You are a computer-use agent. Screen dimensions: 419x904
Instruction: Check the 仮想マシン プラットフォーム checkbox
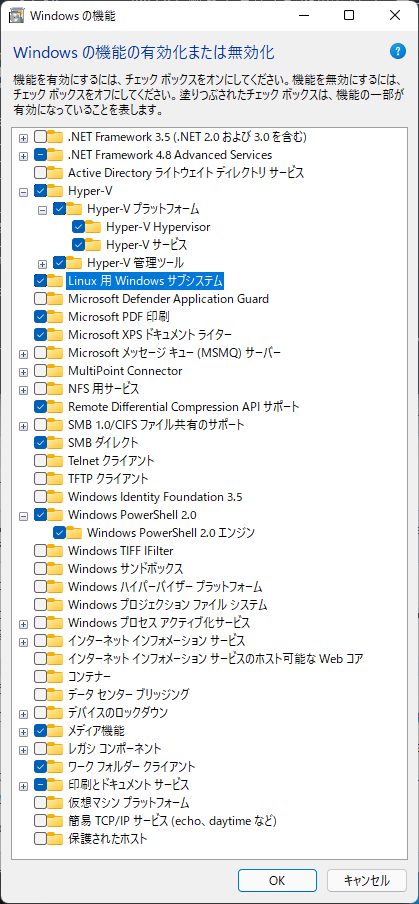41,803
